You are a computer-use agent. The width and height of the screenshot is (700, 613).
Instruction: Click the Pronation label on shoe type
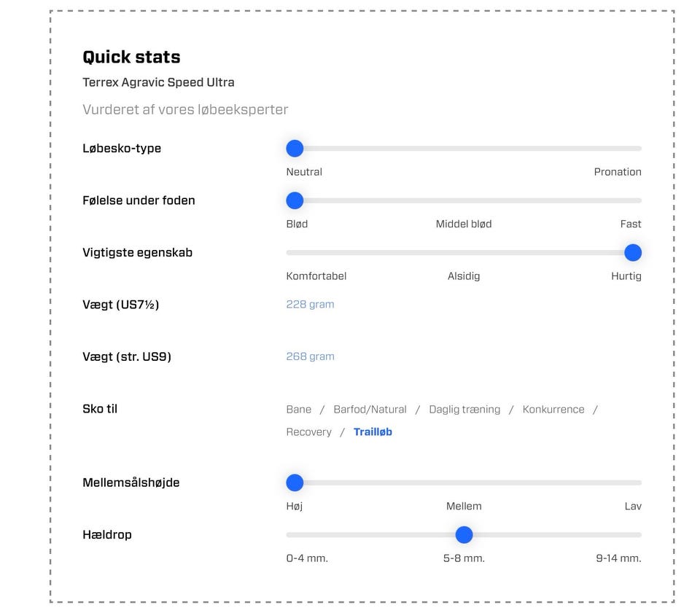pyautogui.click(x=618, y=172)
